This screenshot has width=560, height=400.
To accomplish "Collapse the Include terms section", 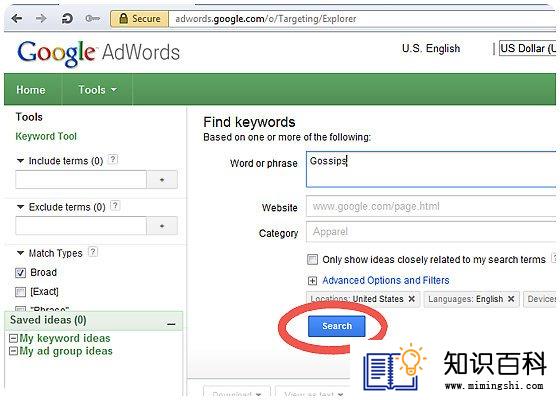I will coord(20,161).
